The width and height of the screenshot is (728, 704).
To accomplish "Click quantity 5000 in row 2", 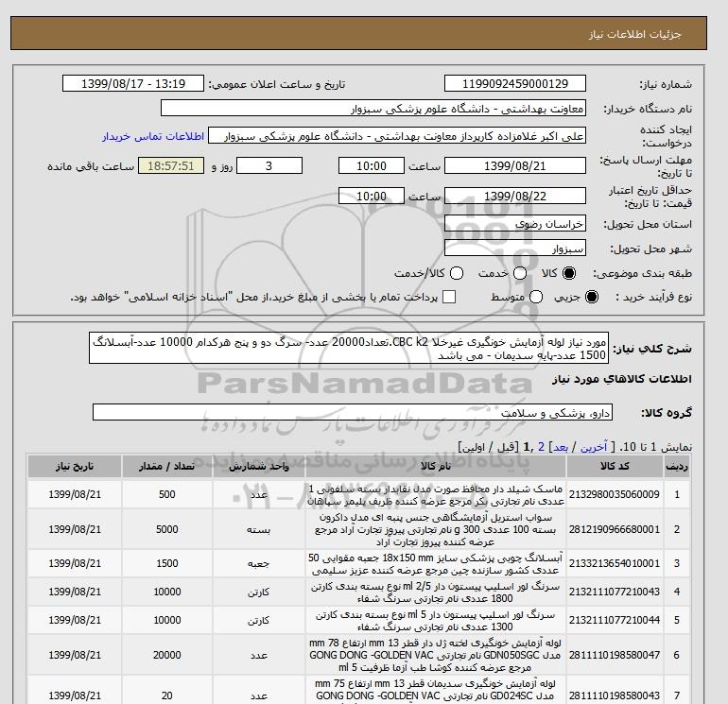I will point(167,529).
